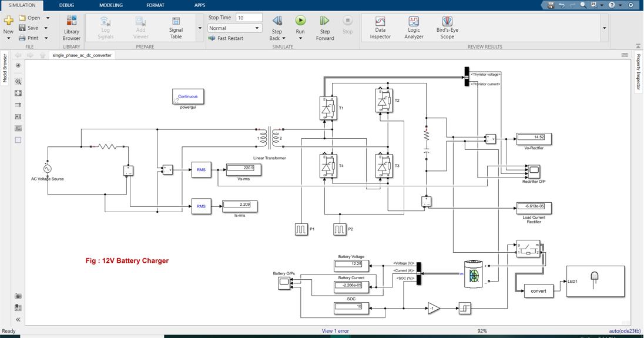The height and width of the screenshot is (338, 644).
Task: Click the Print icon
Action: point(22,38)
